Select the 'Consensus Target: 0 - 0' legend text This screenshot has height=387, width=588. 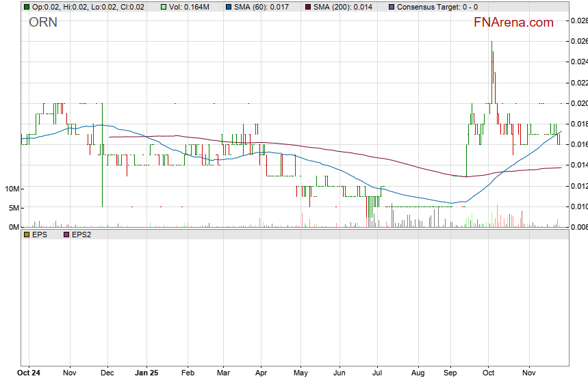439,7
